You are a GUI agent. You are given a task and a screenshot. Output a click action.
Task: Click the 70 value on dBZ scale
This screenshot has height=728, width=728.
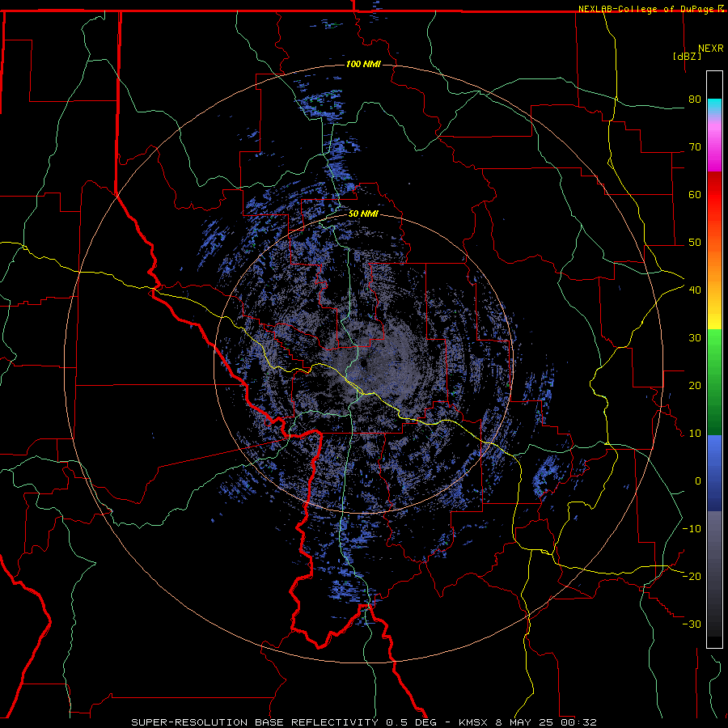tap(695, 147)
